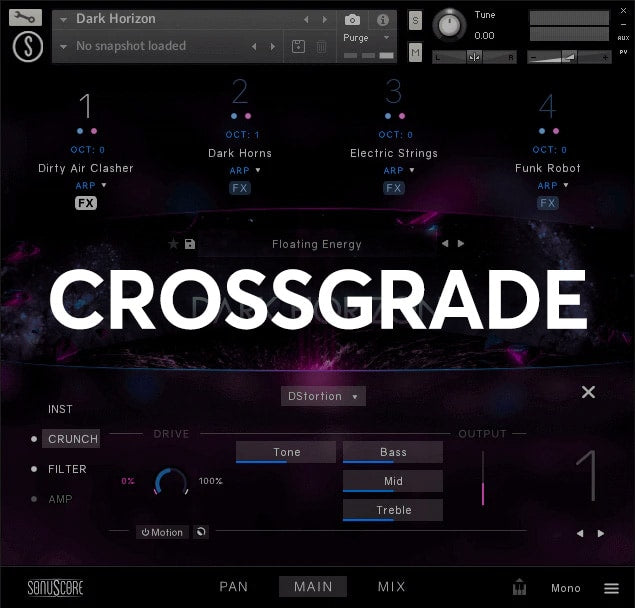Click the Mono mode button
Screen dimensions: 635x608
click(x=566, y=588)
